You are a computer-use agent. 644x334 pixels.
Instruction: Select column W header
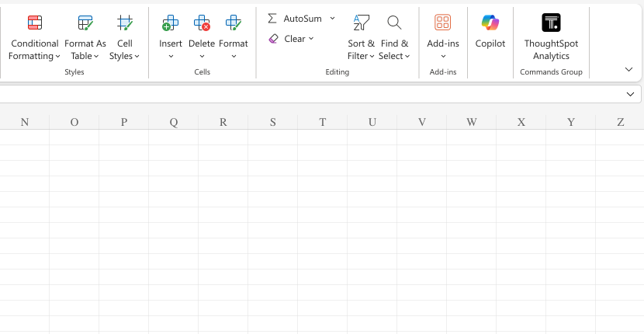[x=472, y=122]
